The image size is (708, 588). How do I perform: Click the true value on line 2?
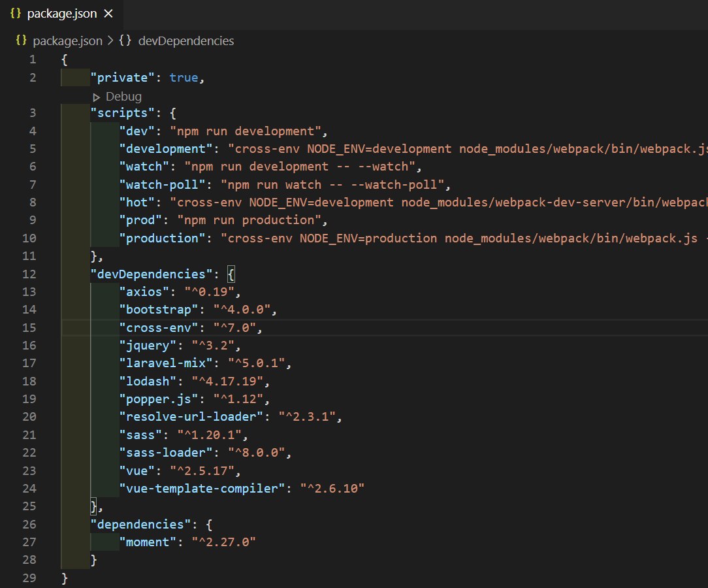pyautogui.click(x=184, y=78)
